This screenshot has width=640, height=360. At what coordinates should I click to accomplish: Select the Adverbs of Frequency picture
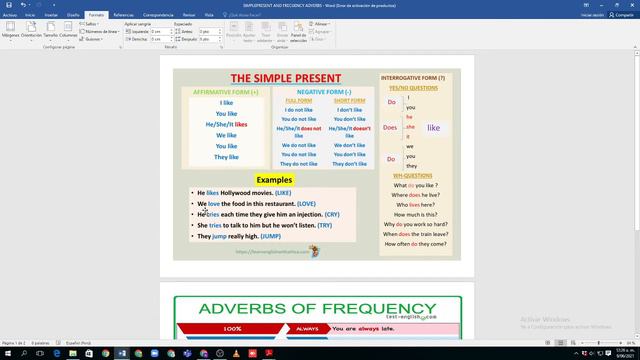318,318
